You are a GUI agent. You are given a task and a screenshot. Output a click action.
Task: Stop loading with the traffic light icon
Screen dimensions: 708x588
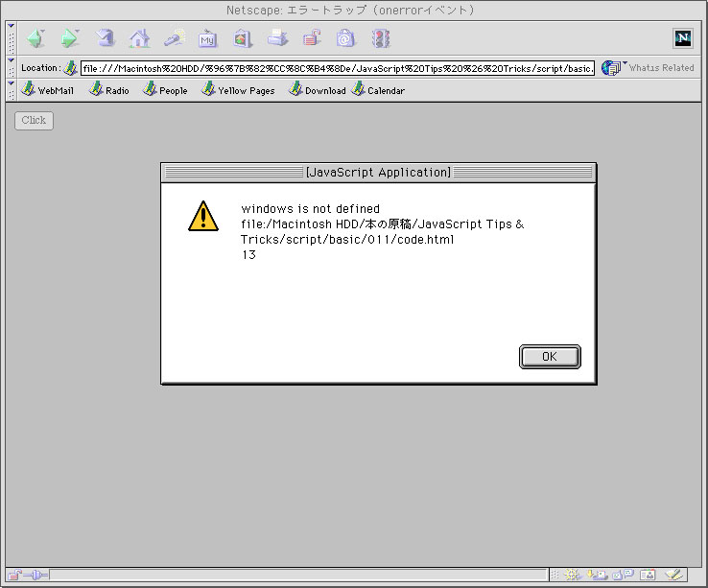[x=381, y=38]
